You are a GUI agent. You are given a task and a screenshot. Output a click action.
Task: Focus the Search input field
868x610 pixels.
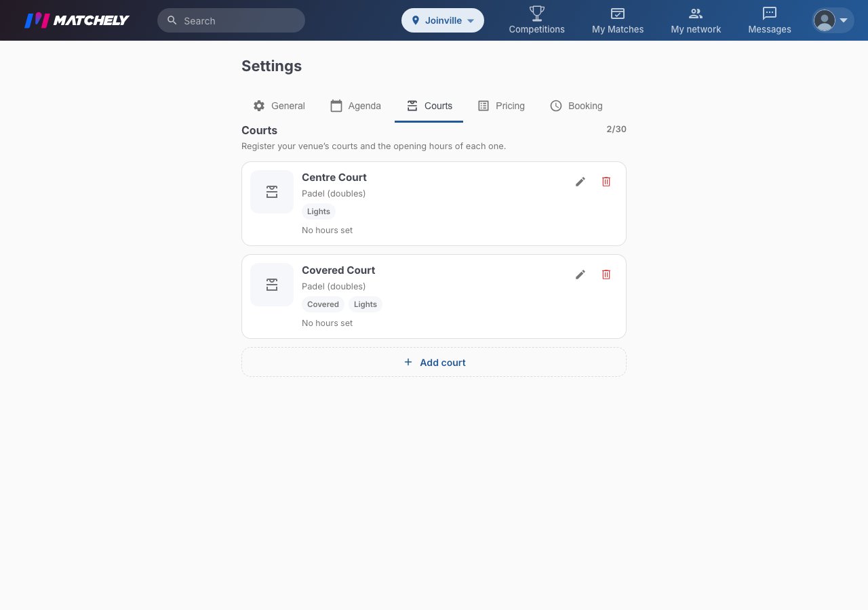pyautogui.click(x=231, y=20)
